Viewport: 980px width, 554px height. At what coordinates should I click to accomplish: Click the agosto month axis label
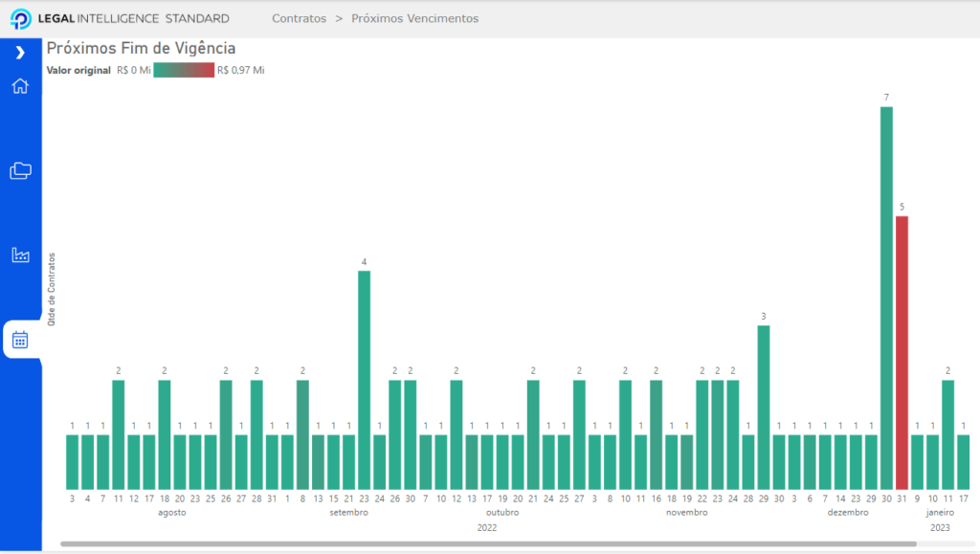tap(172, 513)
